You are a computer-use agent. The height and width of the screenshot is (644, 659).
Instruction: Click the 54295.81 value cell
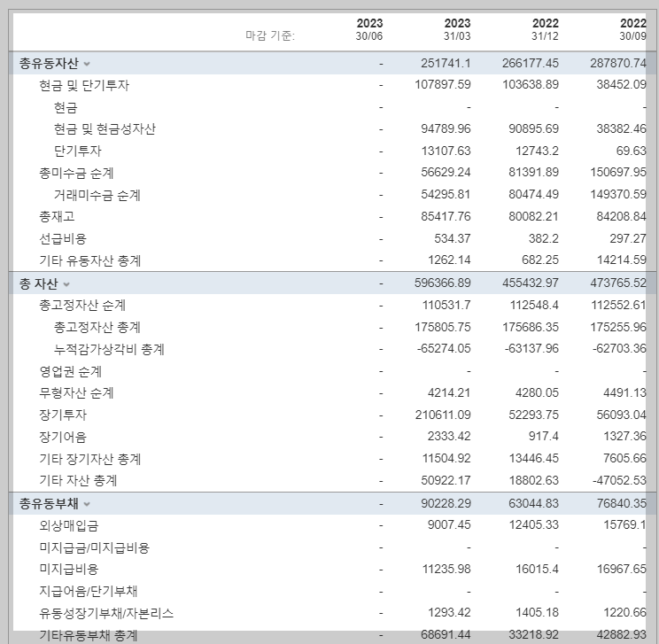pos(446,194)
